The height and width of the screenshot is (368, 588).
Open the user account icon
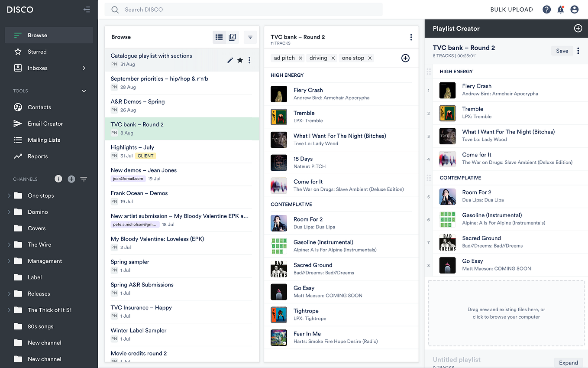coord(575,10)
